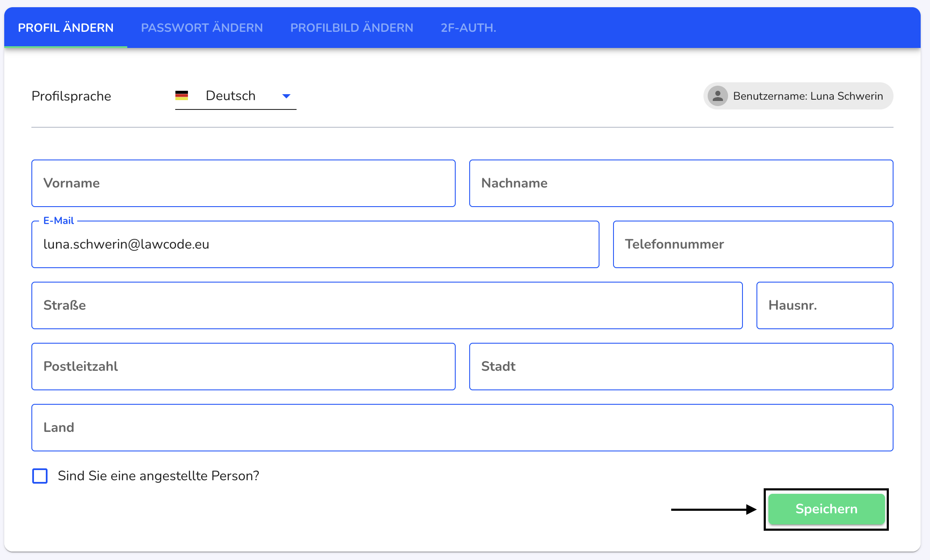The width and height of the screenshot is (930, 560).
Task: Focus the Hausnr. field
Action: [825, 305]
